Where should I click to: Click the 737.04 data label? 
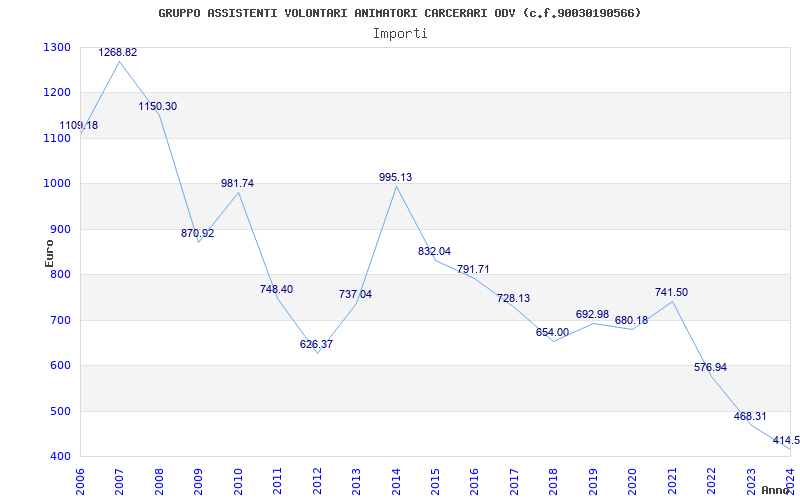click(x=356, y=295)
